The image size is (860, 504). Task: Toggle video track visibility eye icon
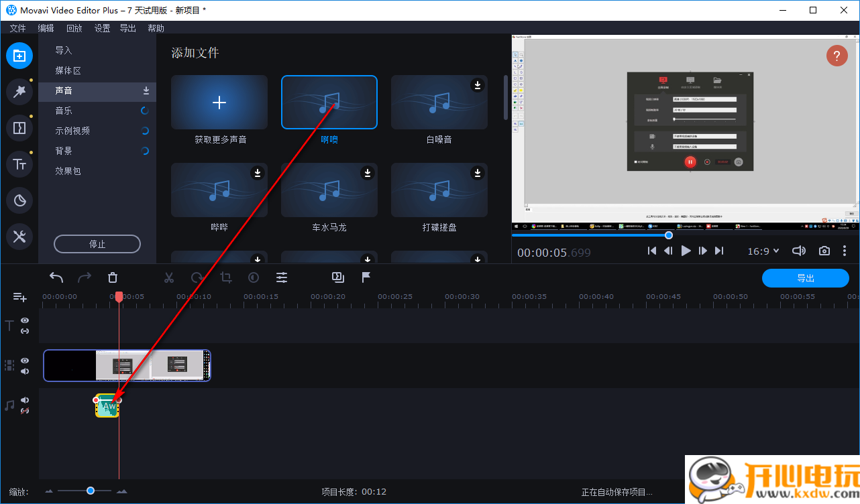pos(25,361)
